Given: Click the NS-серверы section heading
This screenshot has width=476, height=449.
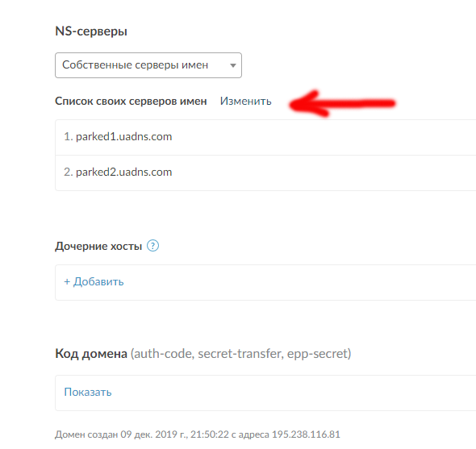Looking at the screenshot, I should 91,31.
